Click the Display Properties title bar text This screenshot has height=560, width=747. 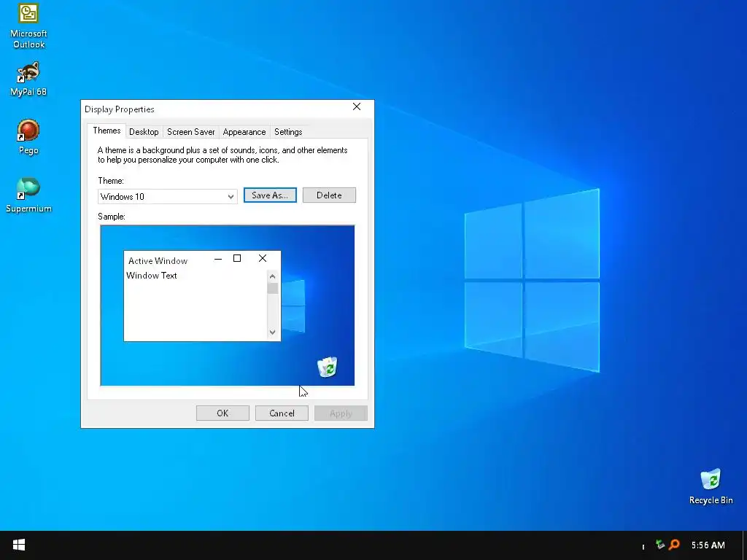click(x=120, y=109)
